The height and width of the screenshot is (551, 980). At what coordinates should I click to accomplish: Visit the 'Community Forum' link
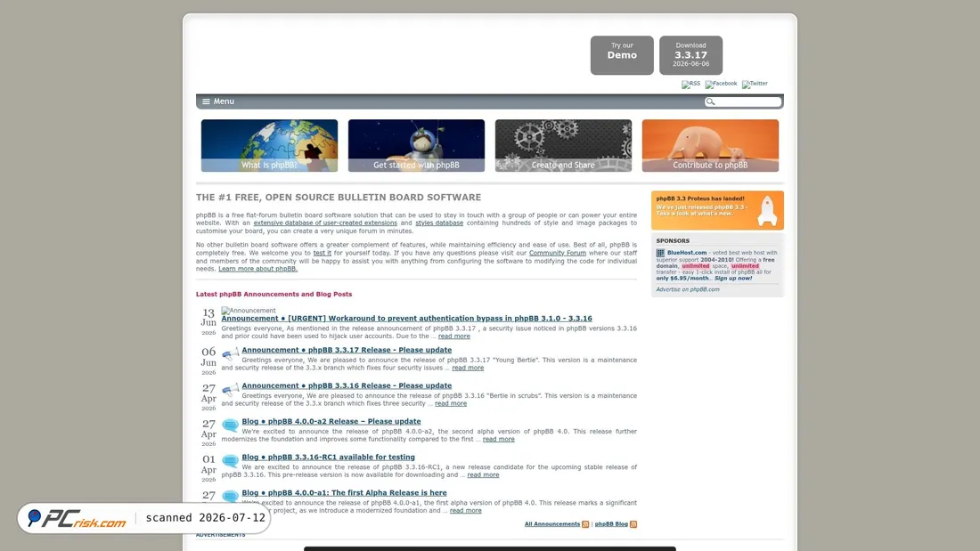click(x=558, y=253)
